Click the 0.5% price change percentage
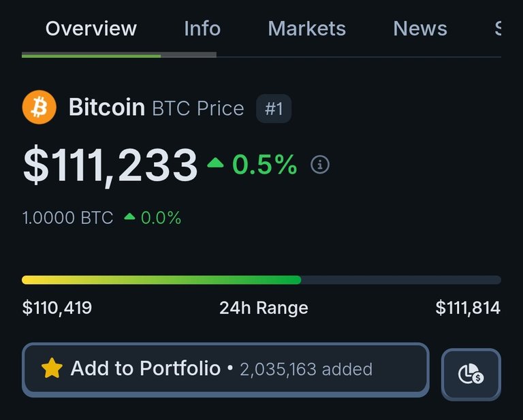This screenshot has width=523, height=420. click(x=264, y=164)
